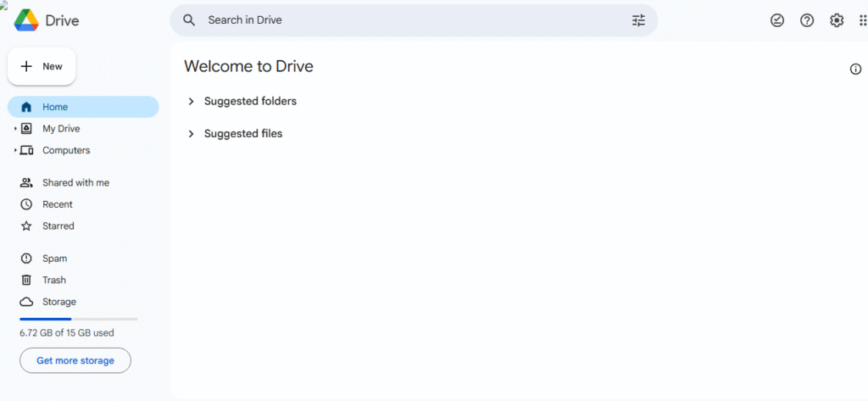Image resolution: width=868 pixels, height=401 pixels.
Task: Open advanced search filter options icon
Action: click(x=639, y=20)
